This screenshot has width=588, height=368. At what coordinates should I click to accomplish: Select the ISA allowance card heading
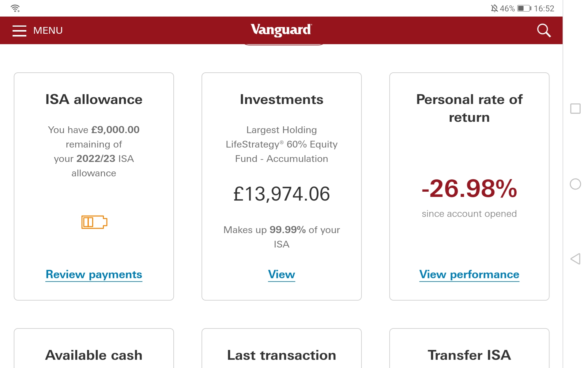point(94,99)
